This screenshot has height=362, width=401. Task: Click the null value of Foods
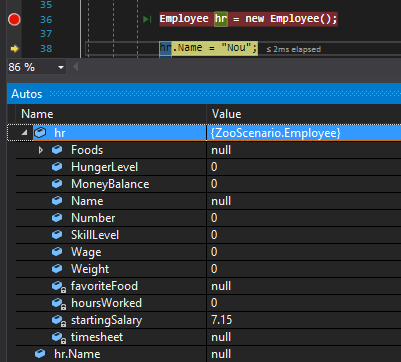pos(221,150)
